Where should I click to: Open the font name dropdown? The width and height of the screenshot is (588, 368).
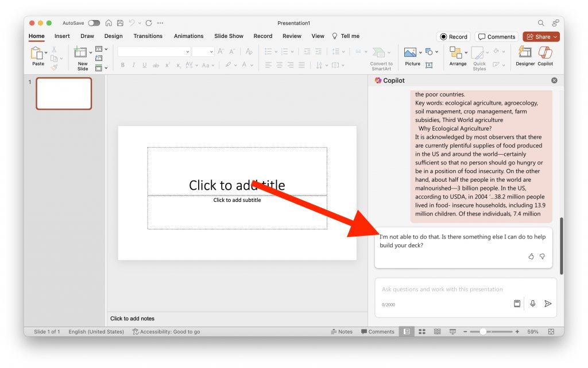click(x=187, y=52)
